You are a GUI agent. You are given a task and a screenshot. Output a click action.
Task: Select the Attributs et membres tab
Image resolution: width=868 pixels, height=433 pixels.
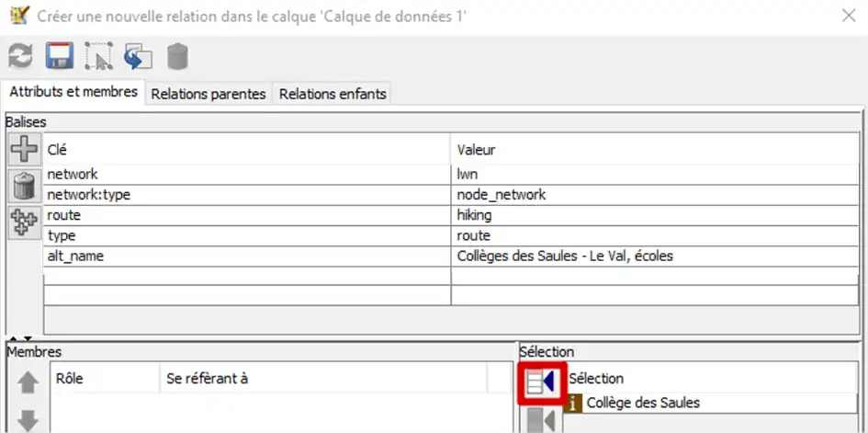click(73, 92)
